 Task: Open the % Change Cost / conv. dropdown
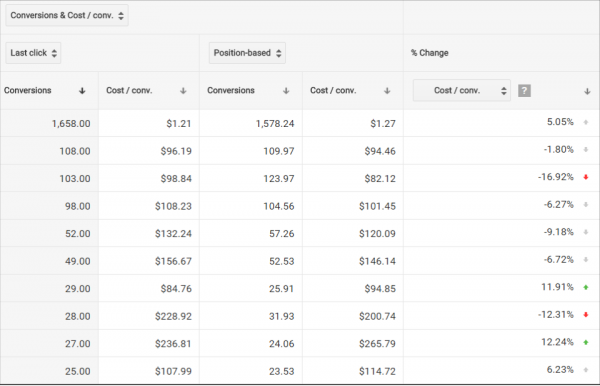[x=461, y=91]
